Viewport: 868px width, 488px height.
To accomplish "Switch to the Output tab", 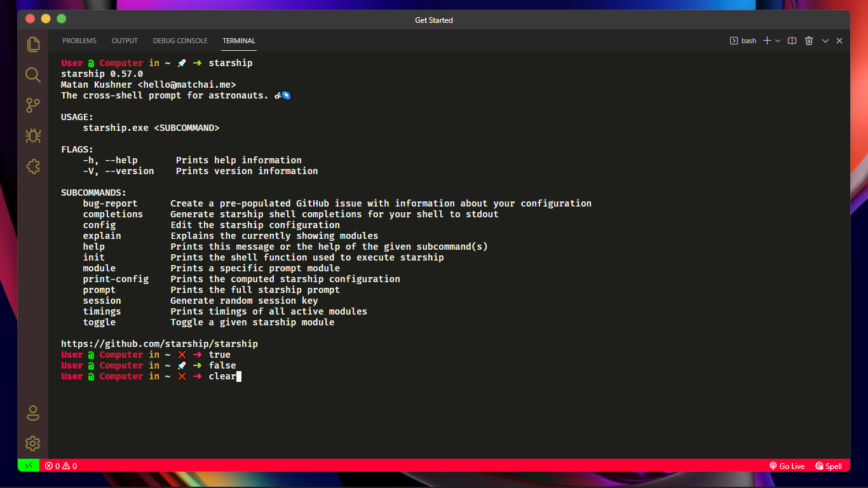I will pos(125,41).
